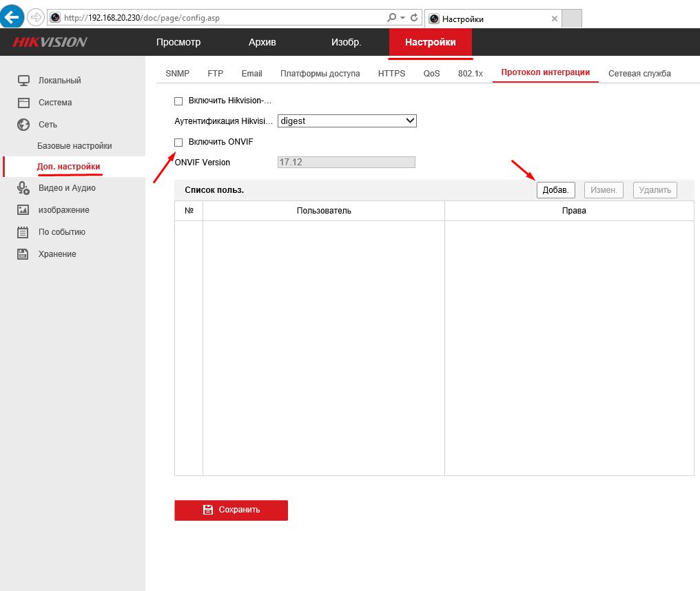Open the HTTPS settings tab
700x591 pixels.
click(391, 74)
